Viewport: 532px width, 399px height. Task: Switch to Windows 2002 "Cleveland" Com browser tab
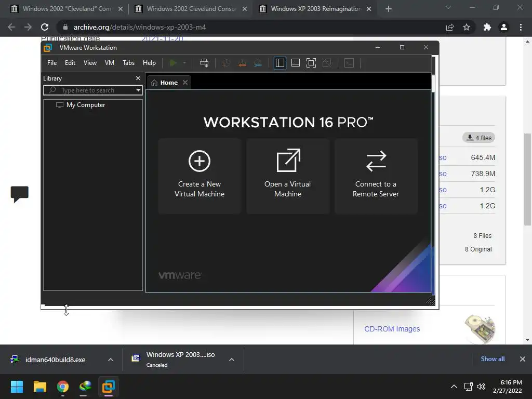pyautogui.click(x=67, y=9)
